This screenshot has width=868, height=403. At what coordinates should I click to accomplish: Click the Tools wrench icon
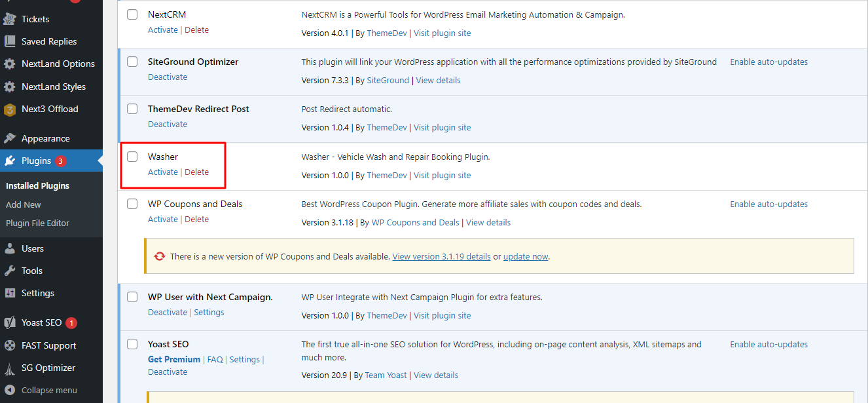pyautogui.click(x=10, y=271)
